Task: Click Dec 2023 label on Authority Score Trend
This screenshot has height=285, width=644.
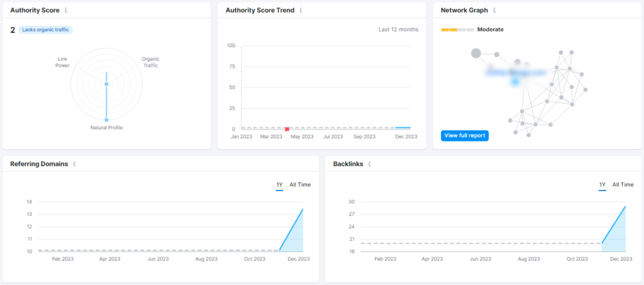Action: (406, 137)
